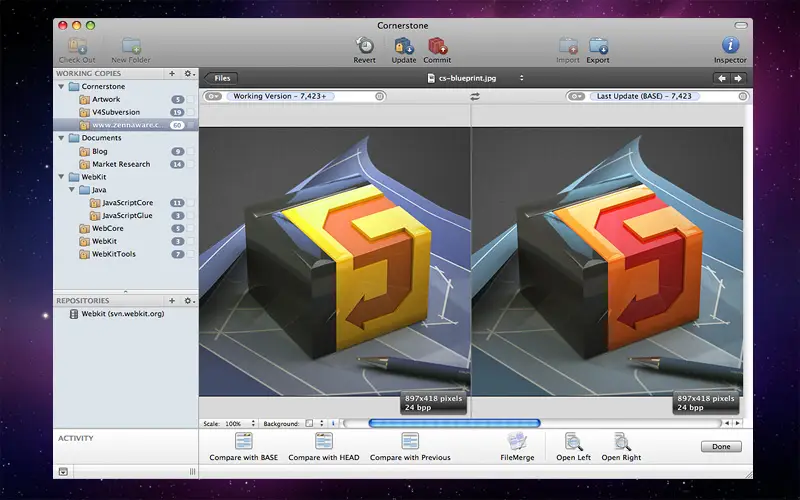Go back using the Files button
This screenshot has width=800, height=500.
point(220,78)
